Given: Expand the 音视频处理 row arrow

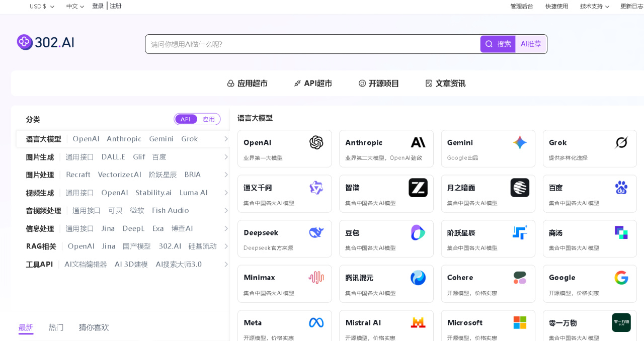Looking at the screenshot, I should [x=226, y=210].
